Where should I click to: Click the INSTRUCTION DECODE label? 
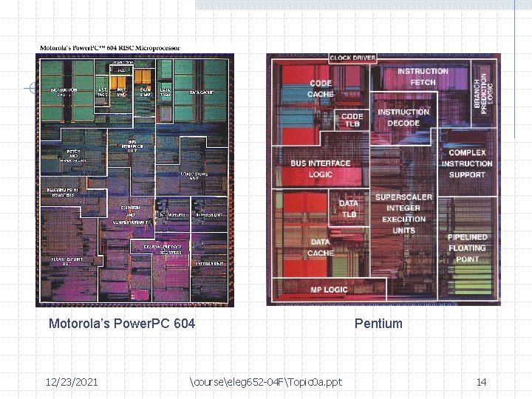(403, 117)
